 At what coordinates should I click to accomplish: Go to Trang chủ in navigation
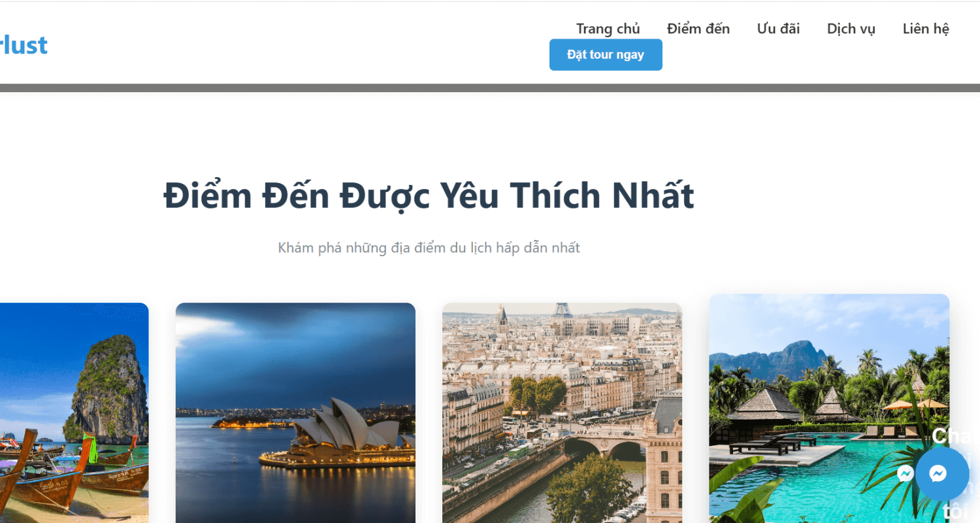pos(608,29)
